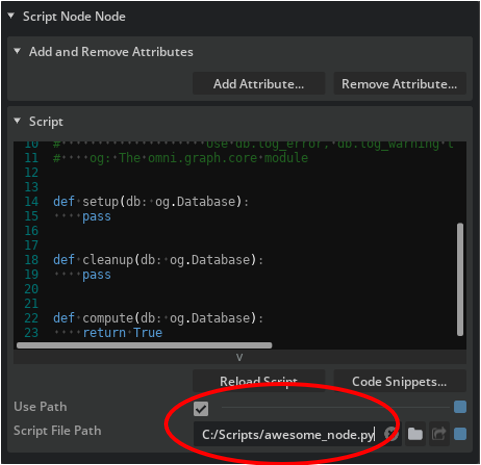
Task: Collapse the Script Node Node section
Action: (11, 16)
